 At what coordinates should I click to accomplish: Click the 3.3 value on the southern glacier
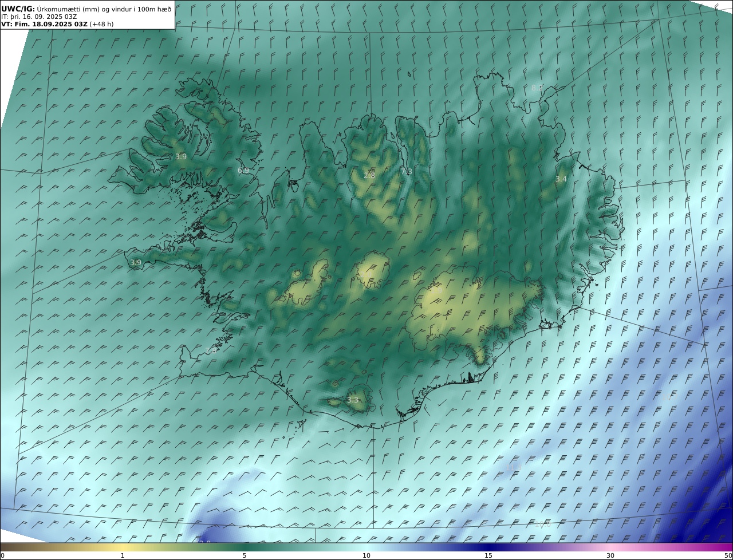click(353, 400)
